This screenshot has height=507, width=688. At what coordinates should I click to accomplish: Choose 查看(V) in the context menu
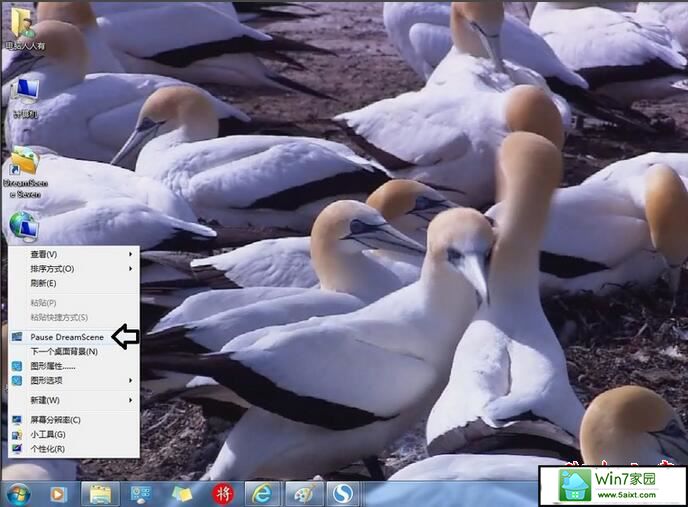click(x=74, y=254)
